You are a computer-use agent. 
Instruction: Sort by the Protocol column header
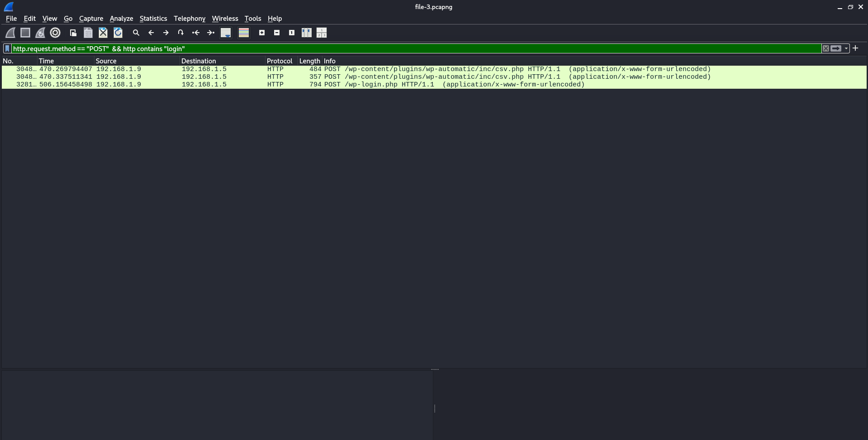pos(281,61)
